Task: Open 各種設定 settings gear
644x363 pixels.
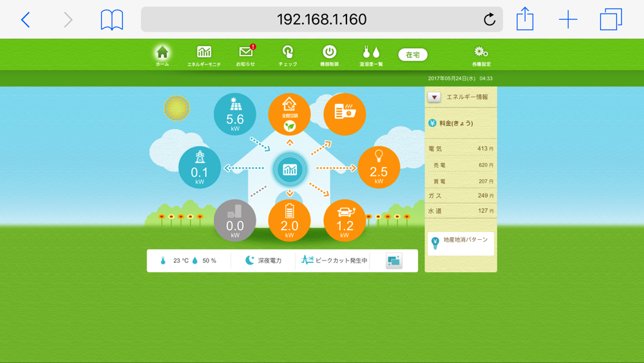Action: (x=481, y=55)
